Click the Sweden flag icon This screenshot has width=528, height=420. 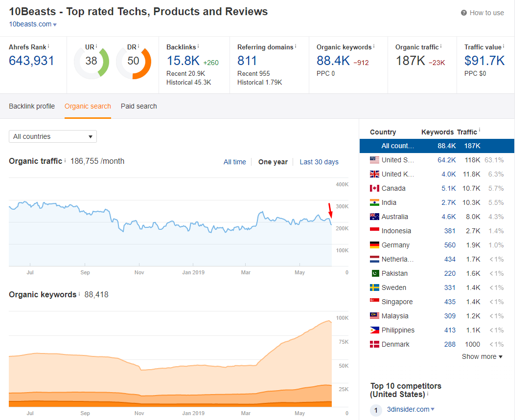click(x=374, y=287)
